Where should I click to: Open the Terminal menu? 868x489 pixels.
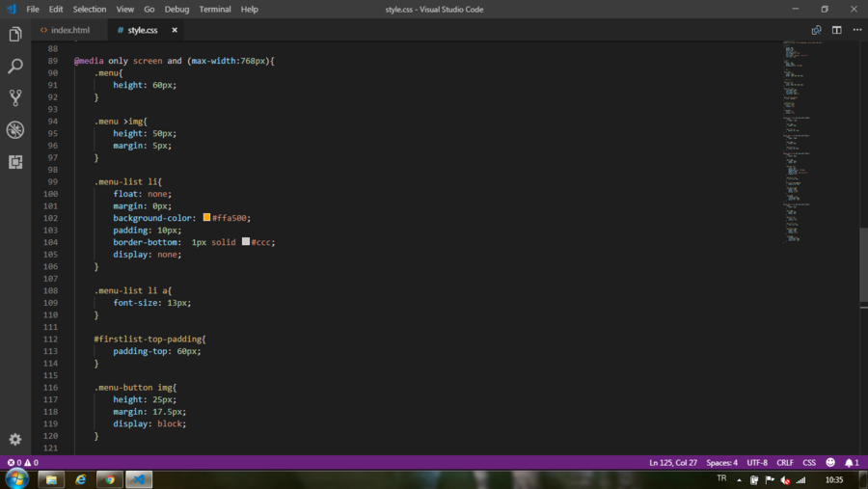(x=215, y=9)
